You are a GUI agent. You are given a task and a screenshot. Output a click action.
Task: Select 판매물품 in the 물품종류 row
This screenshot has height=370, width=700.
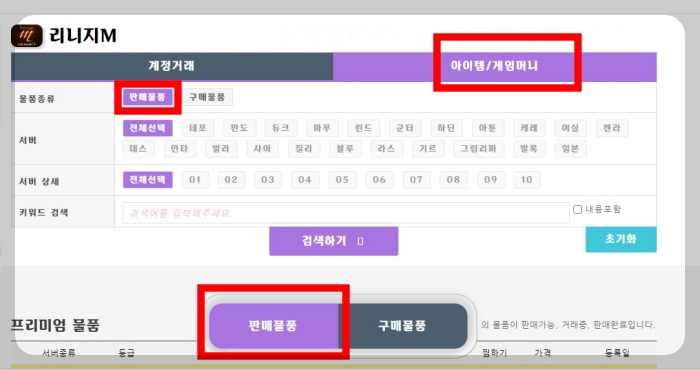pos(148,97)
